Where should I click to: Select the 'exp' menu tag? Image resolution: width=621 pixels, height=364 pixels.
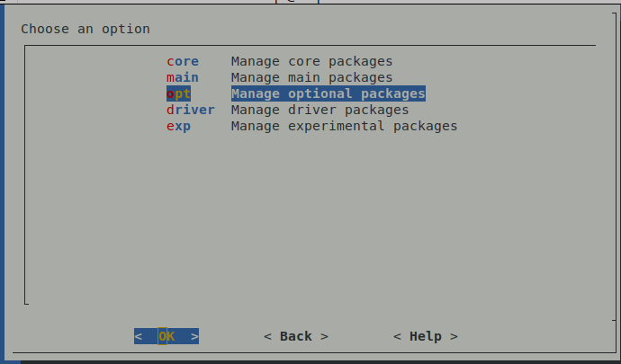pos(179,126)
